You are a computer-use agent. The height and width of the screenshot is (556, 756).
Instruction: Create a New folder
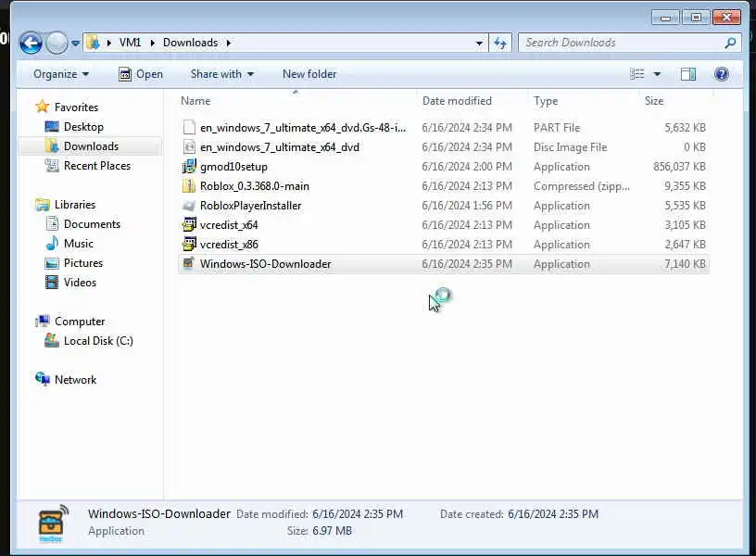click(309, 74)
